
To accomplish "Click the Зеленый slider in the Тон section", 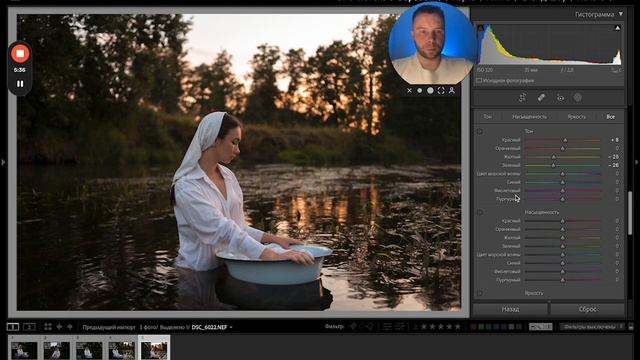I will 562,165.
